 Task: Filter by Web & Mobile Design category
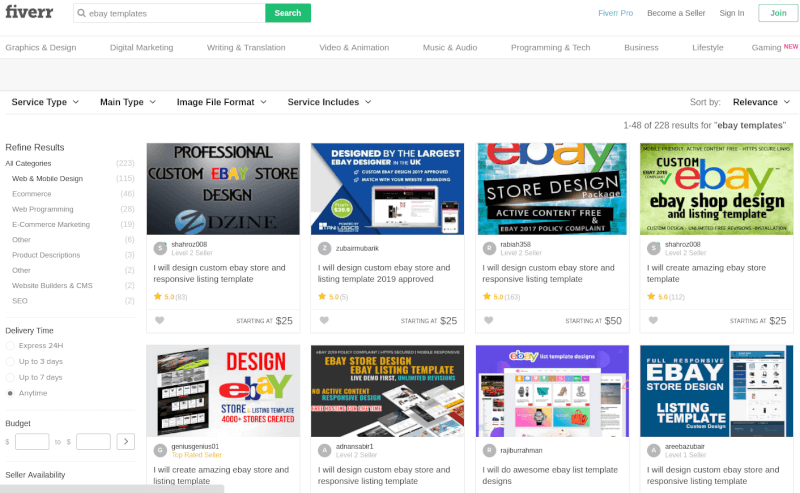point(47,179)
